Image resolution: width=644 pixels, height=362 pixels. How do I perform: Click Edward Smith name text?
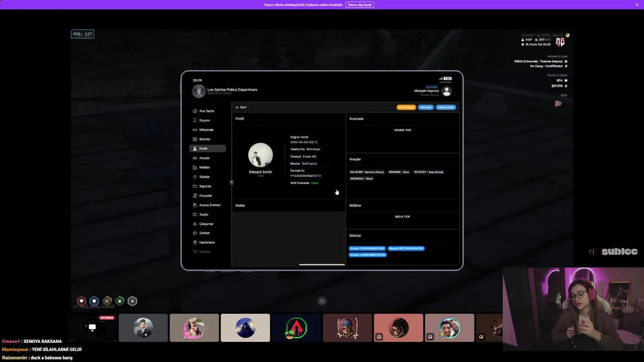tap(260, 172)
